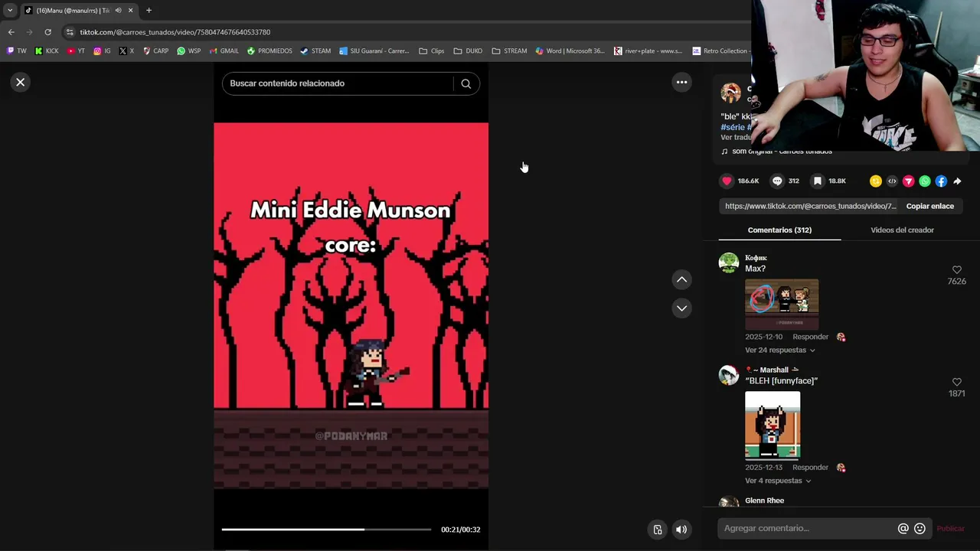This screenshot has width=980, height=551.
Task: Go to next video with down chevron
Action: click(681, 308)
